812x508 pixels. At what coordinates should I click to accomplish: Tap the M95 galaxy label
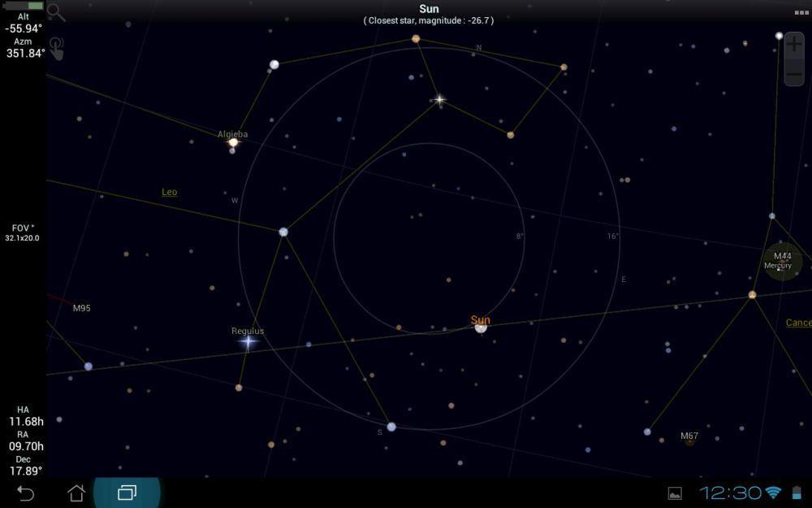(x=82, y=308)
